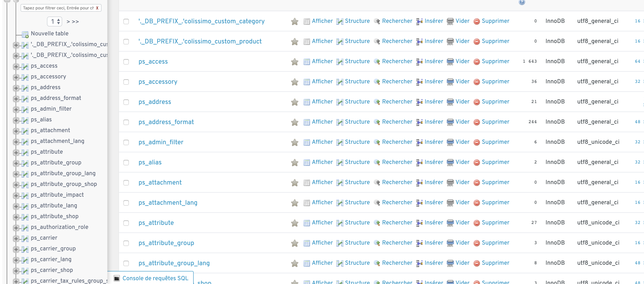
Task: Click red delete icon for ps_alias row
Action: (x=477, y=163)
